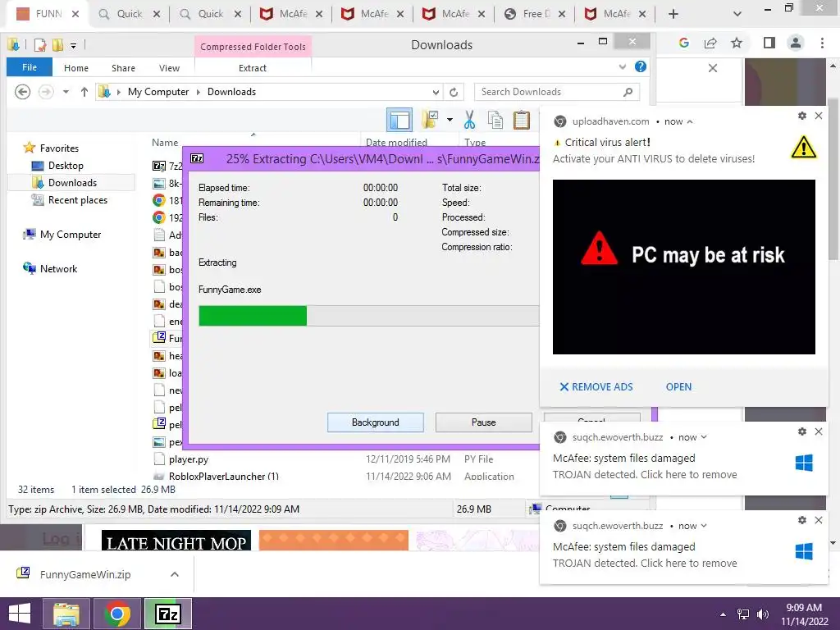Open Chrome profile avatar
Screen dimensions: 840x630
[796, 43]
